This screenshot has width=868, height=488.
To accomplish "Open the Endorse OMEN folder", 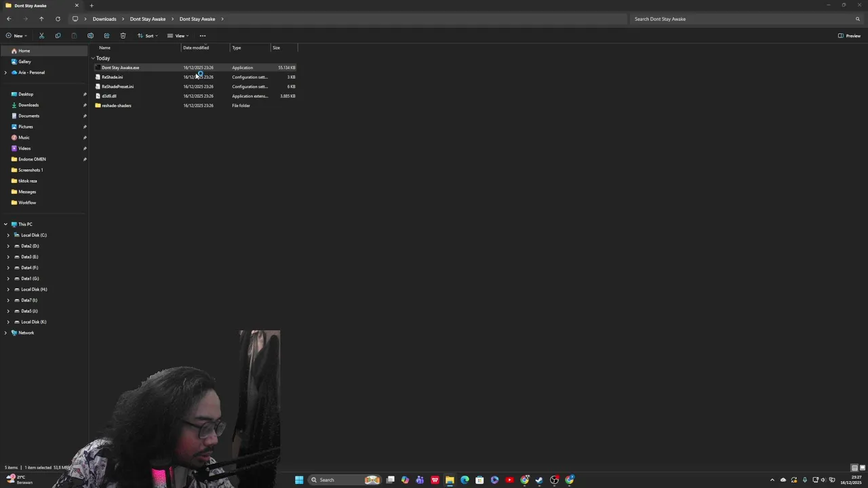I will click(32, 159).
